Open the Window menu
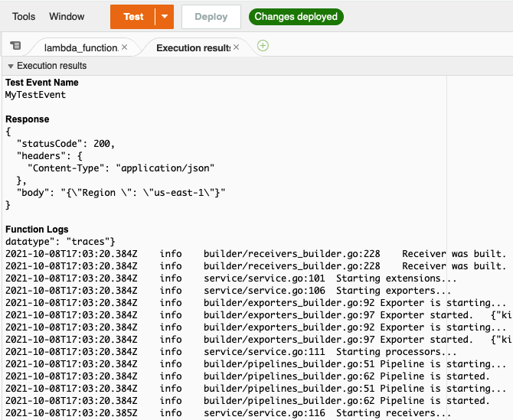The image size is (513, 420). pyautogui.click(x=67, y=16)
